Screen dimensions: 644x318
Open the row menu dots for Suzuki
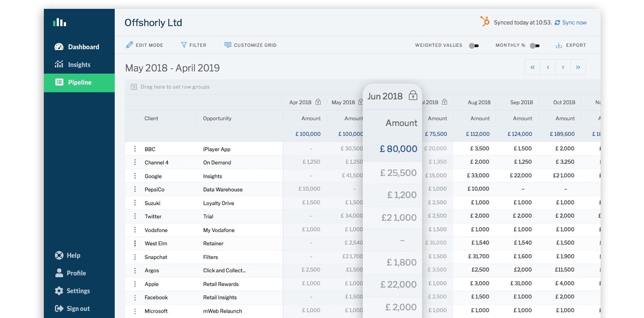click(x=135, y=203)
